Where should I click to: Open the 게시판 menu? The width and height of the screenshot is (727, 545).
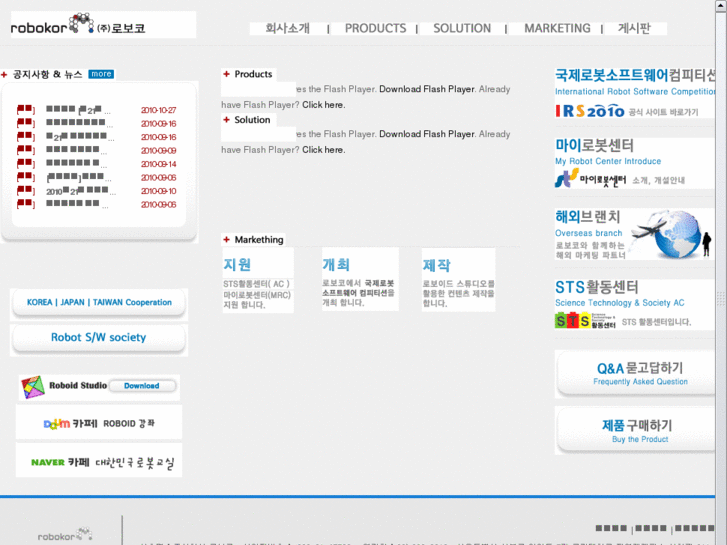click(x=634, y=28)
